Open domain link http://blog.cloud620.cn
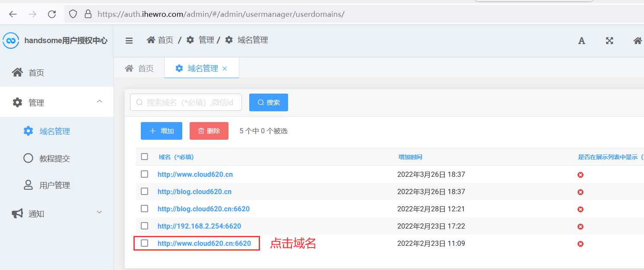The height and width of the screenshot is (270, 644). (x=194, y=192)
